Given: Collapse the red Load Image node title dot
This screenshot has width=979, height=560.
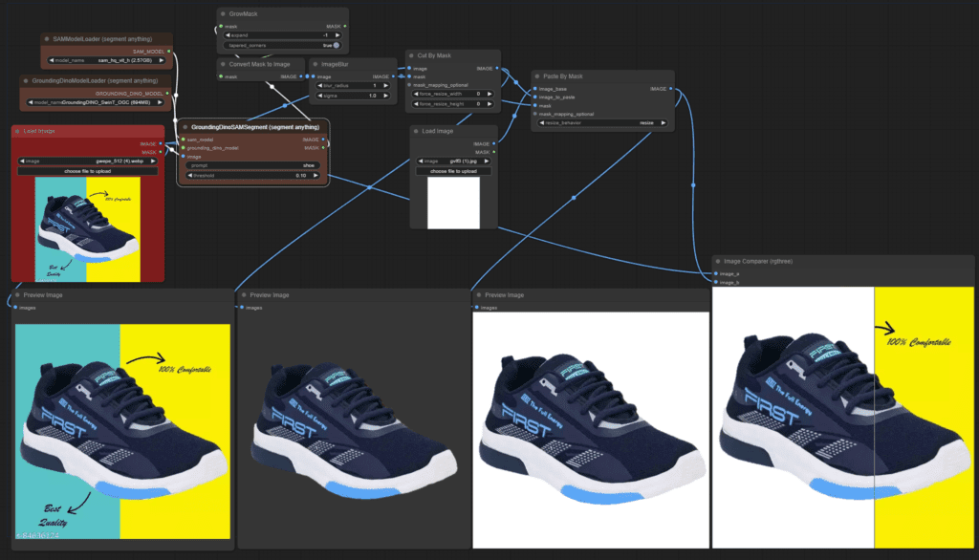Looking at the screenshot, I should tap(17, 131).
